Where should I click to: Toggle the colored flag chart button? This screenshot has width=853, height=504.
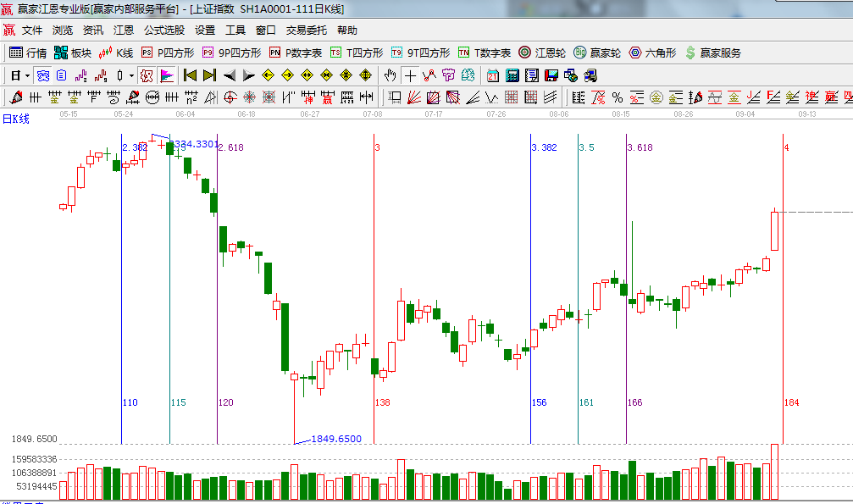tap(166, 75)
